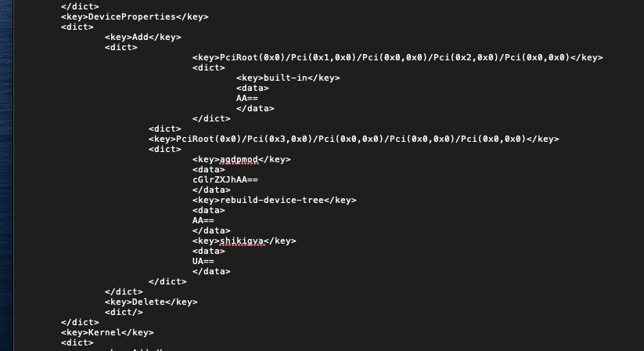Click the shikigva key
The image size is (644, 351).
[244, 241]
